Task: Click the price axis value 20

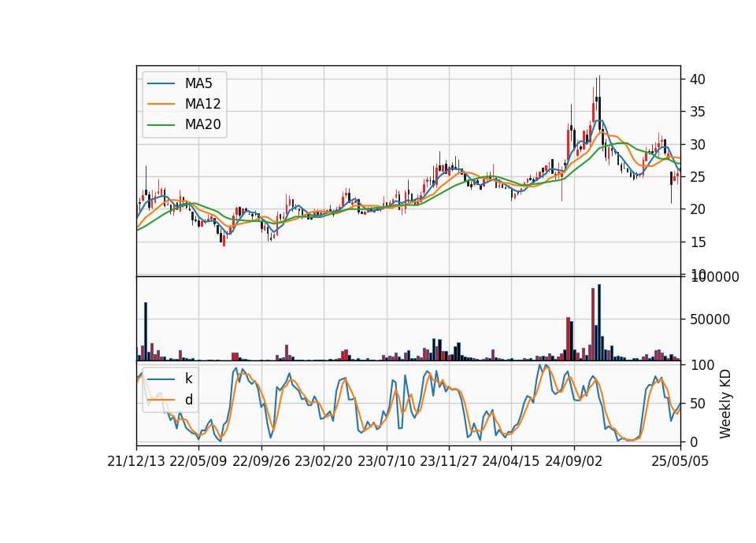Action: pyautogui.click(x=698, y=209)
